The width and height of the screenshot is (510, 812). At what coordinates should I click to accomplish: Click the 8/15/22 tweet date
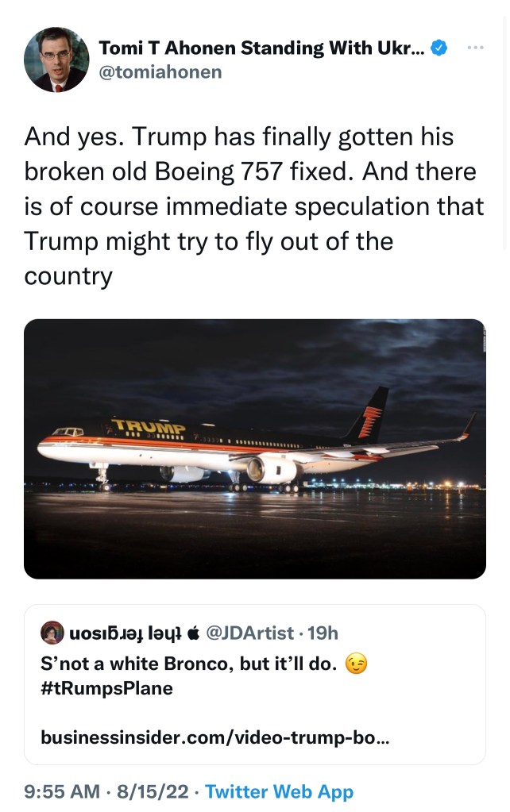coord(153,791)
